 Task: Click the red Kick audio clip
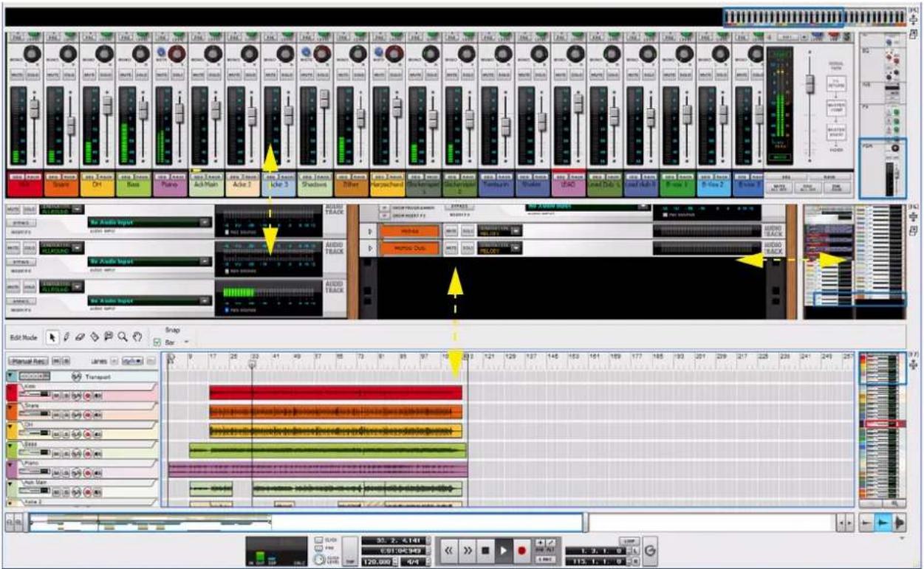pos(335,393)
